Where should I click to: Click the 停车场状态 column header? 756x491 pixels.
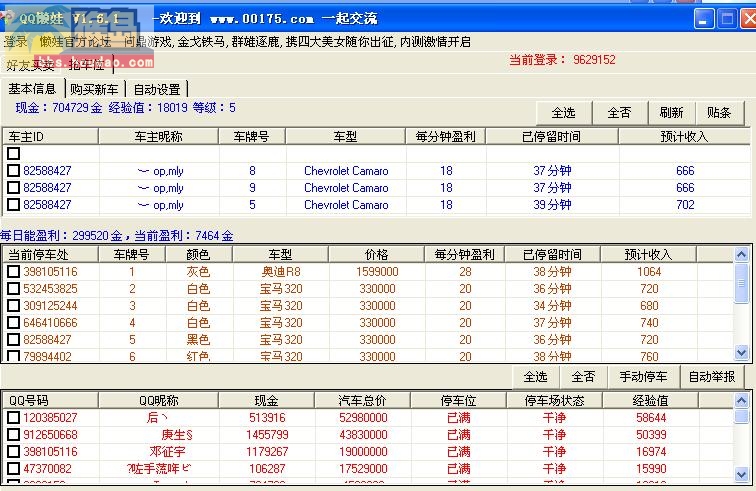point(554,400)
